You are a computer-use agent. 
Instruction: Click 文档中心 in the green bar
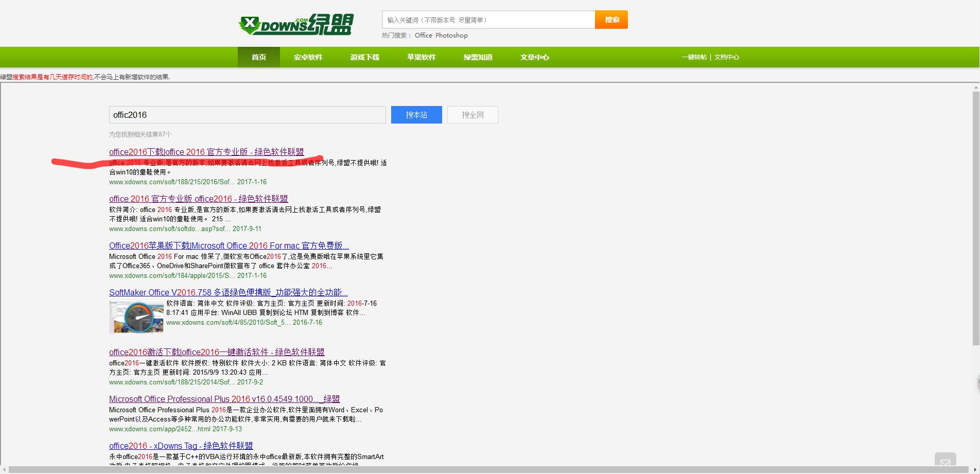point(726,57)
